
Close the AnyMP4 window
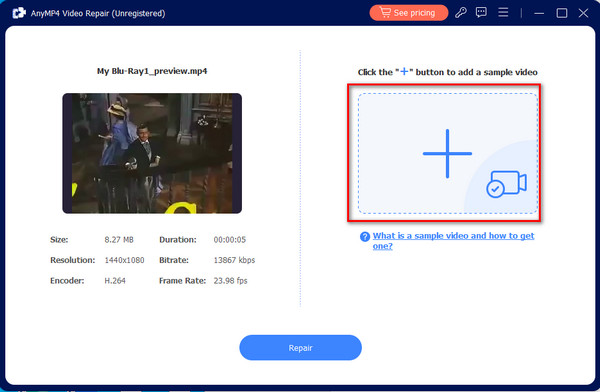[583, 13]
